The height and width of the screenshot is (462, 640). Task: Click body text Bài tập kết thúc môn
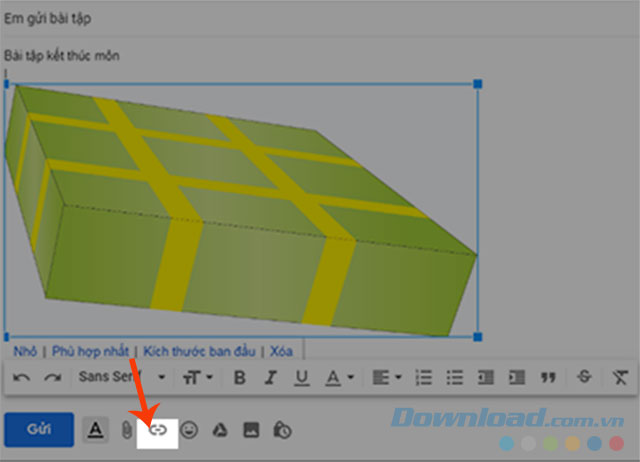62,56
